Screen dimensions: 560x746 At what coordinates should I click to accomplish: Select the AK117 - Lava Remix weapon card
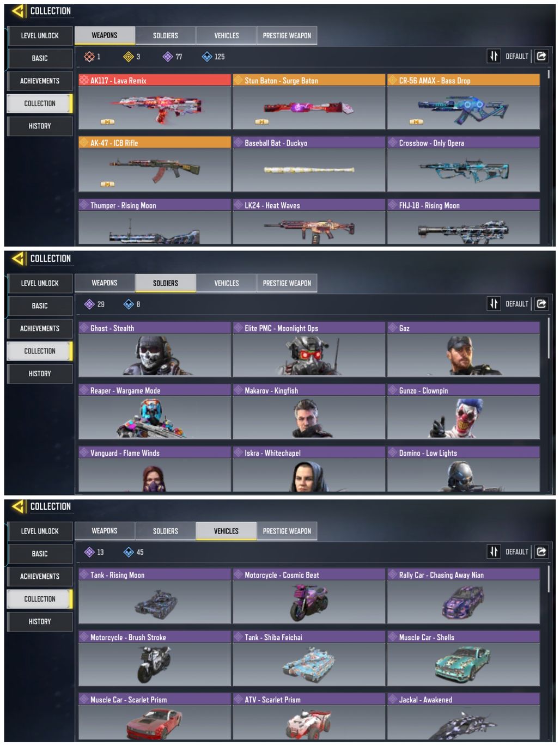pyautogui.click(x=155, y=102)
